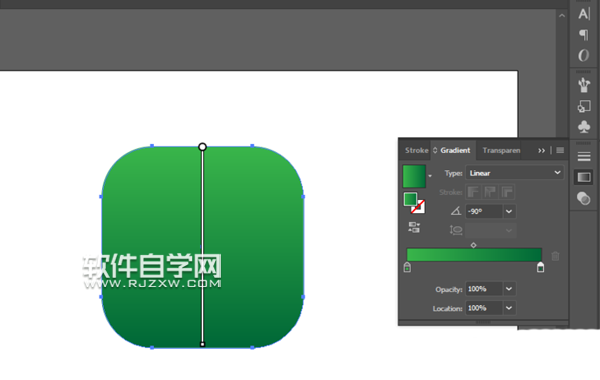Image resolution: width=600 pixels, height=380 pixels.
Task: Select the Gradient tab
Action: click(x=455, y=150)
